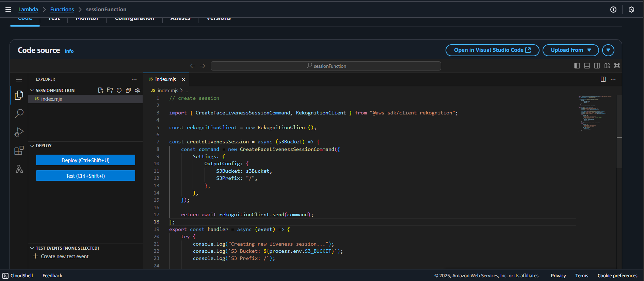Click the cloud icon in the SESSIONFUNCTION header

138,90
